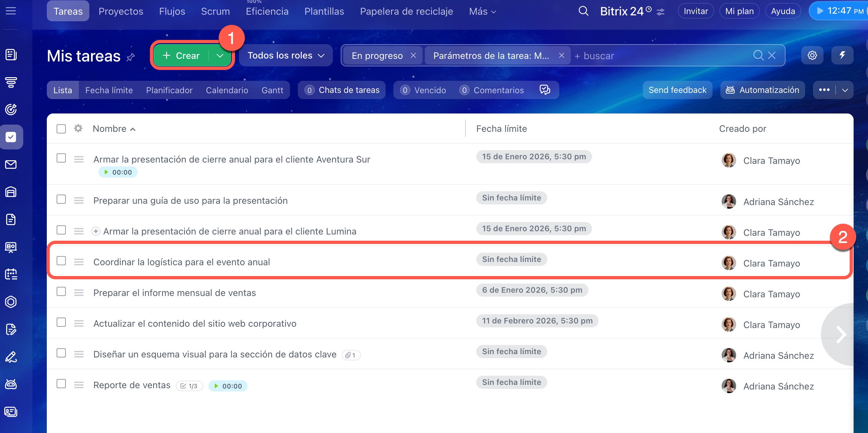Open the Todos los roles dropdown

285,56
